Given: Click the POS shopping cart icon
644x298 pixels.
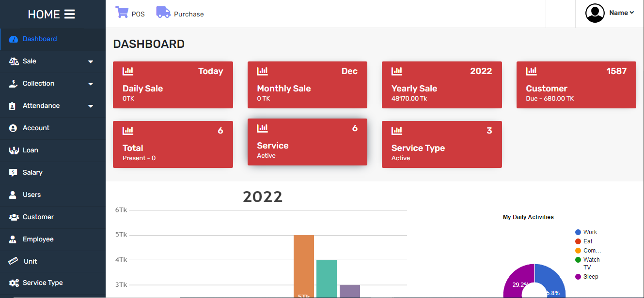Looking at the screenshot, I should [122, 12].
